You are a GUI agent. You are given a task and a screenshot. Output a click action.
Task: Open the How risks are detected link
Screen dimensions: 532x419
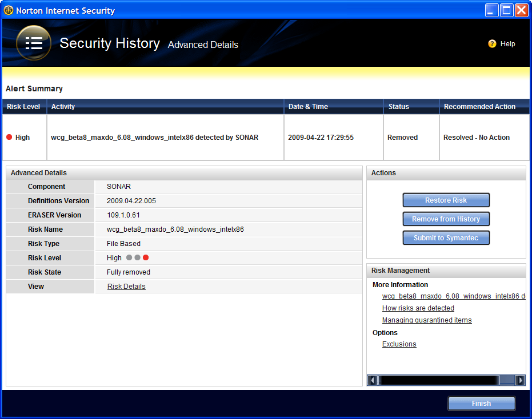tap(418, 308)
